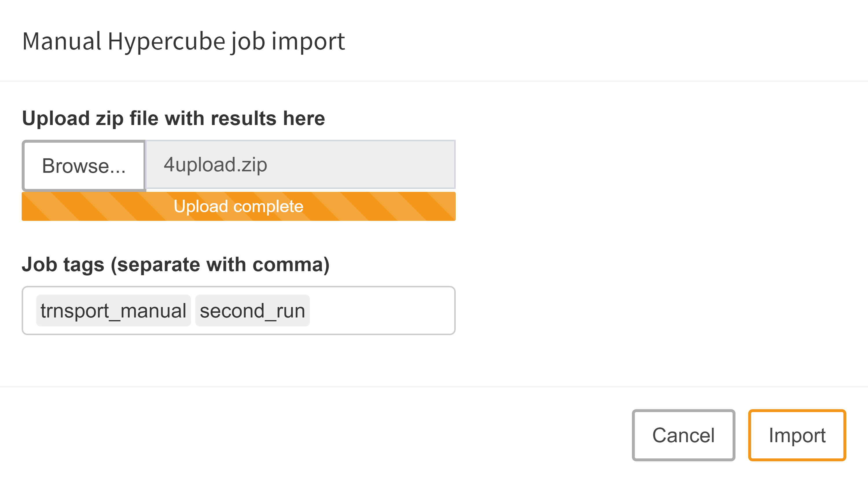This screenshot has height=483, width=868.
Task: Click the uploaded zip filename text
Action: pos(215,165)
